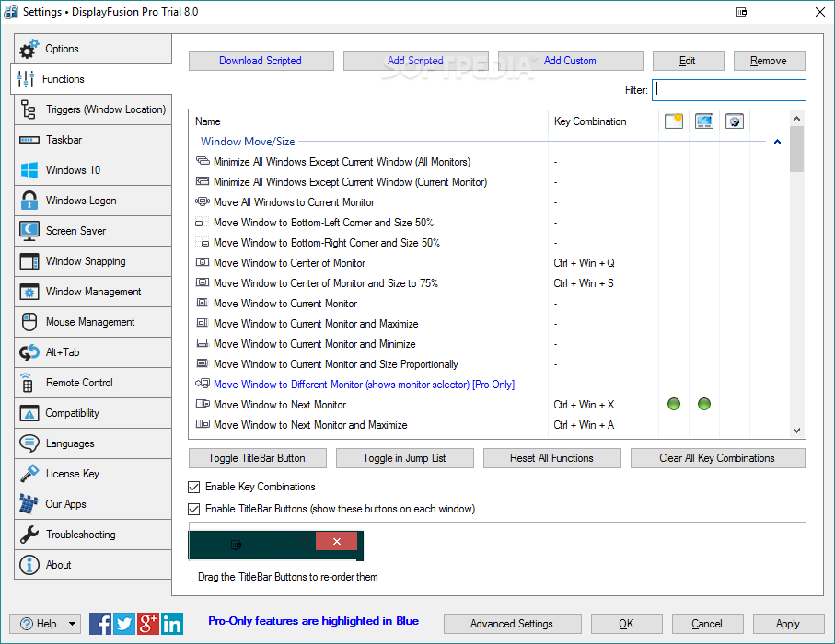Toggle Enable TitleBar Buttons checkbox
This screenshot has width=835, height=644.
pyautogui.click(x=194, y=509)
